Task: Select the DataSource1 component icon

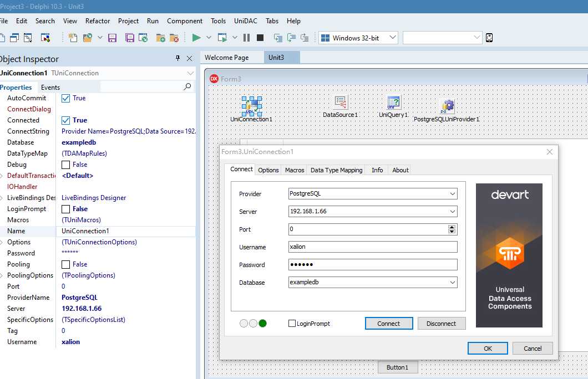Action: point(341,102)
